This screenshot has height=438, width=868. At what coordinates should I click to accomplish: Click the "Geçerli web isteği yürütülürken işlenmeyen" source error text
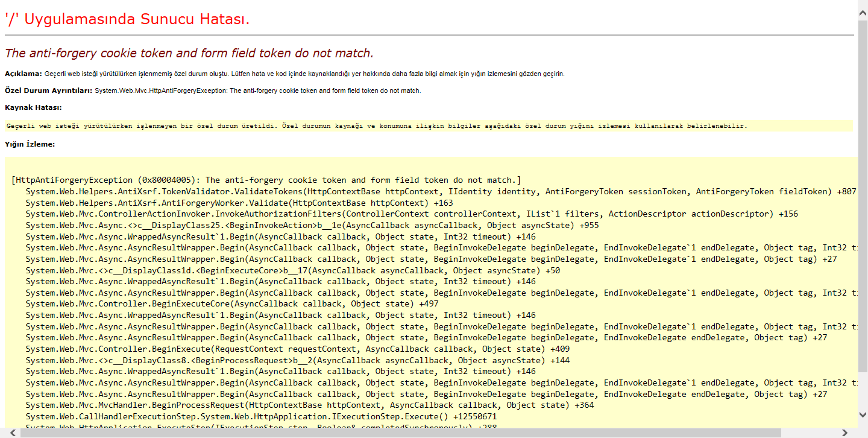point(377,126)
